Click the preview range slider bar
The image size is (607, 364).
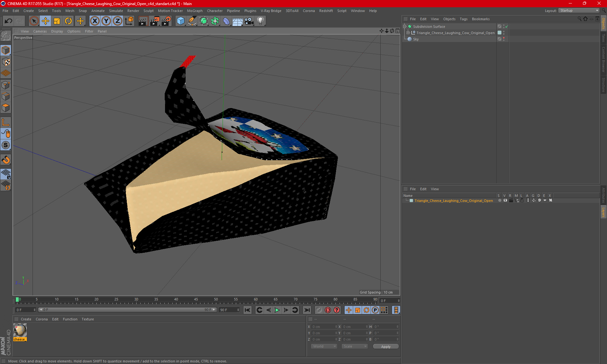(x=127, y=310)
